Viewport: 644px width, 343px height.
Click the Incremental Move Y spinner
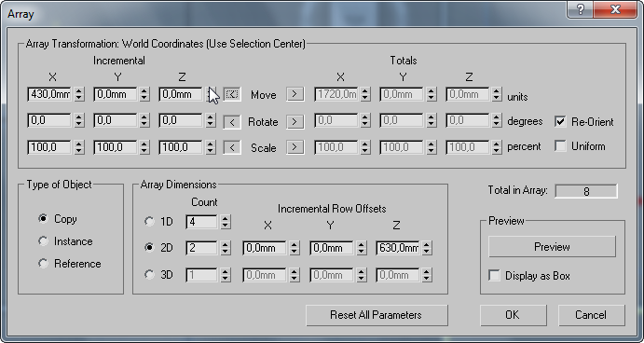pos(144,94)
